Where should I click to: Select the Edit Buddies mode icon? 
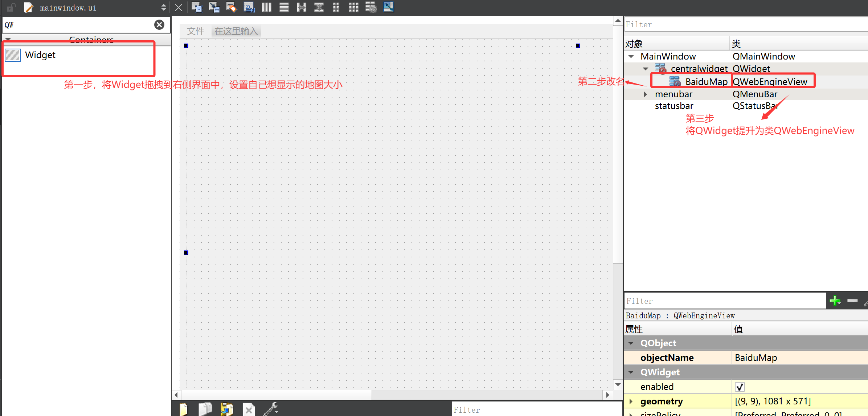tap(232, 7)
